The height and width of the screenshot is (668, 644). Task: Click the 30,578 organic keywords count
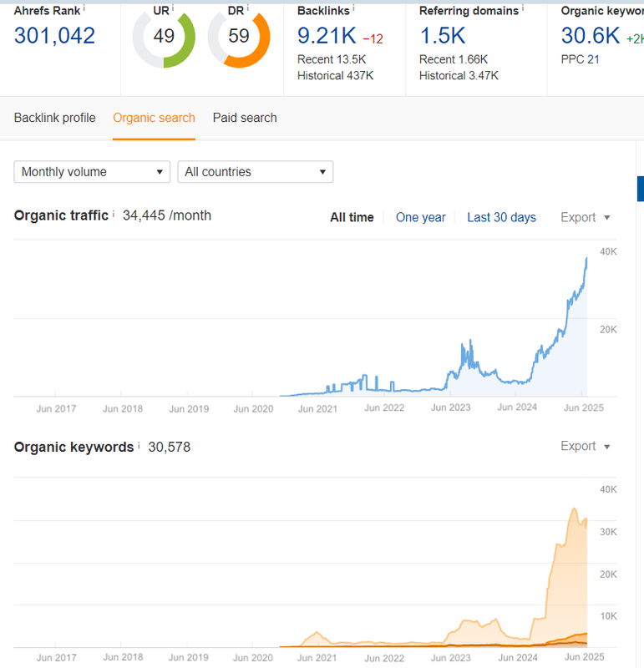tap(170, 447)
